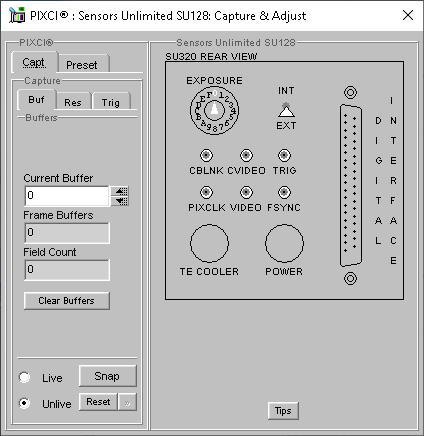The image size is (424, 436).
Task: Click the PIXCI application icon in title bar
Action: (x=17, y=15)
